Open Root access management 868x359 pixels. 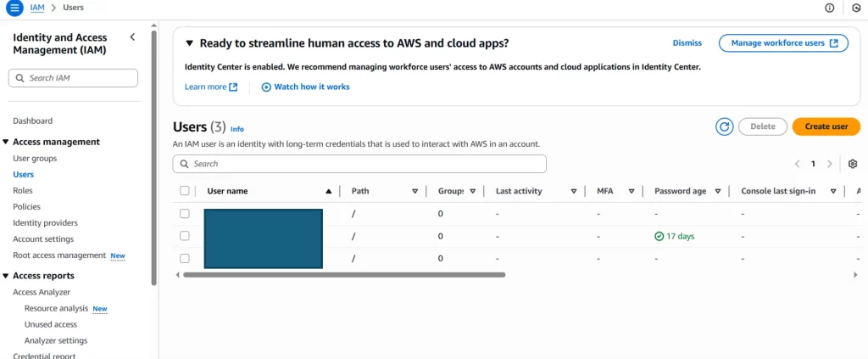(59, 255)
